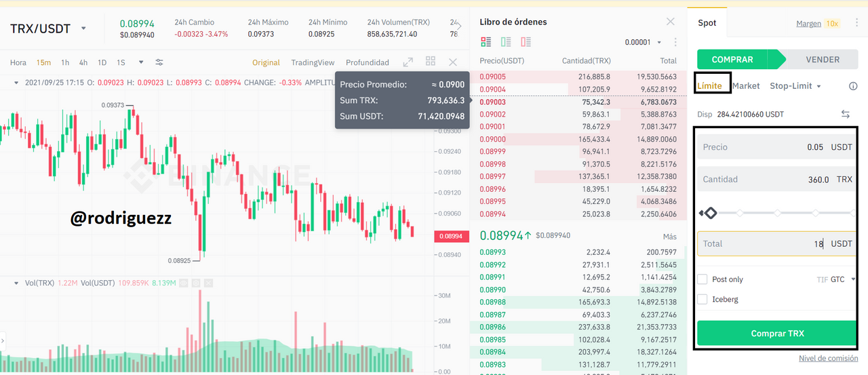
Task: Click the Cantidad input field
Action: (x=777, y=180)
